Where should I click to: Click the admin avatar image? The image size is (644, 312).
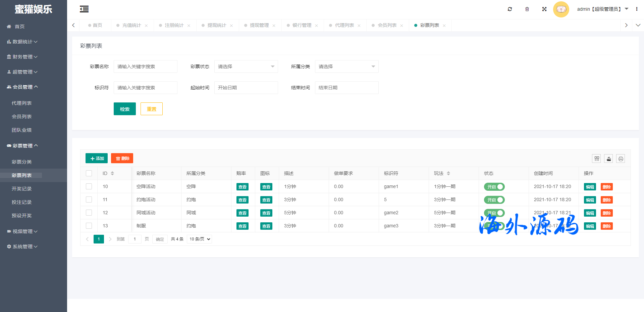pyautogui.click(x=561, y=9)
